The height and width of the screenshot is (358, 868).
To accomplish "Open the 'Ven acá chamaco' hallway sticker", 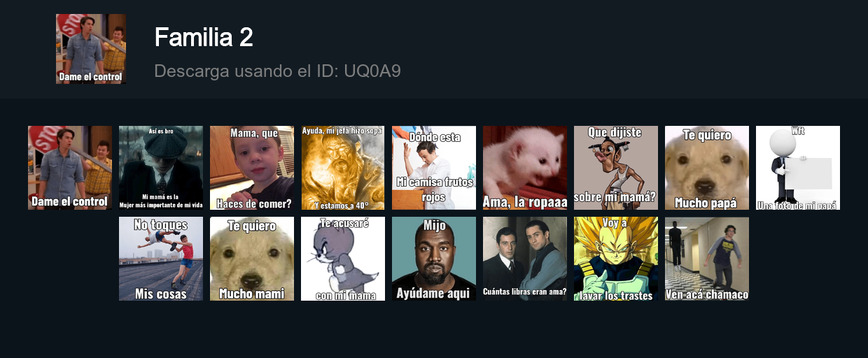I will pos(707,259).
